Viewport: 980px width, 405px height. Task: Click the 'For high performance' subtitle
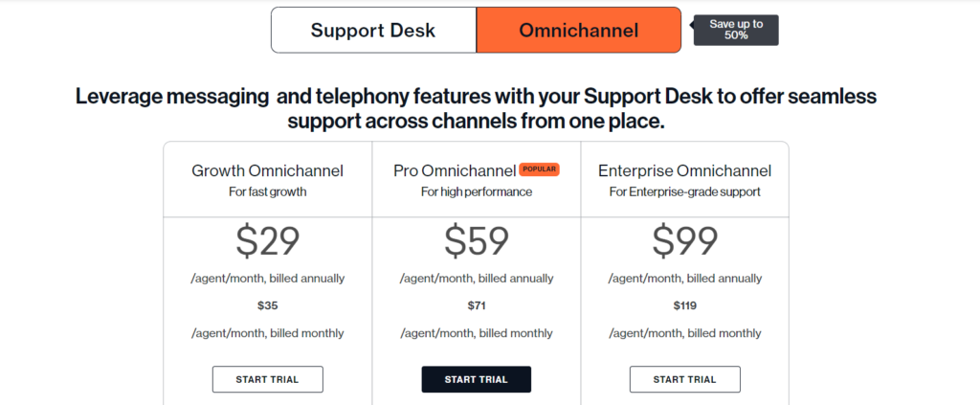(476, 191)
